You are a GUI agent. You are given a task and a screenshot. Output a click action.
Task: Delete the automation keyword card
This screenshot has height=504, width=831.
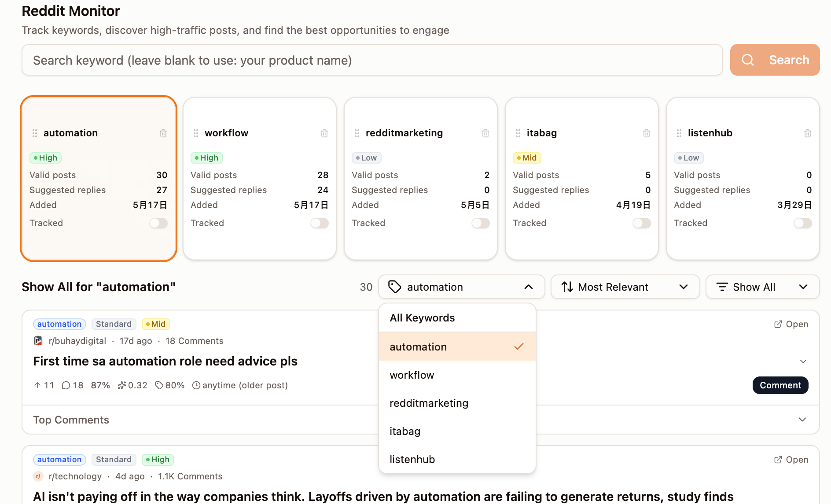(163, 133)
